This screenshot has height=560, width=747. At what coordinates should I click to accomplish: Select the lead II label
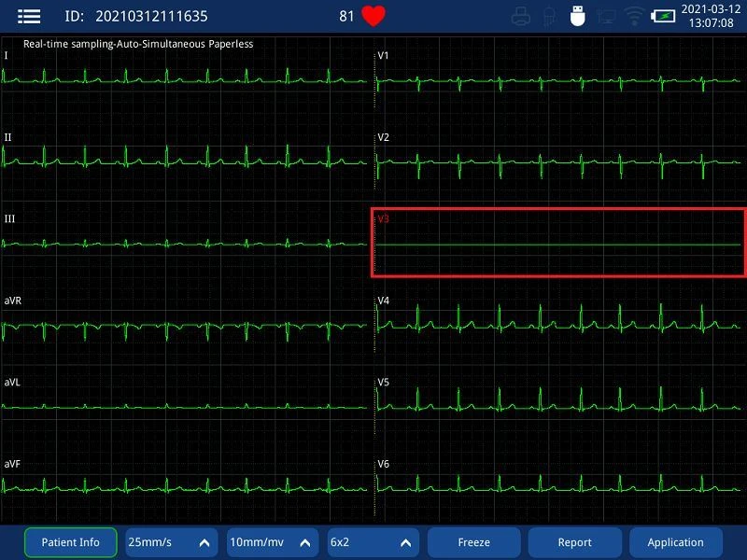pyautogui.click(x=7, y=137)
